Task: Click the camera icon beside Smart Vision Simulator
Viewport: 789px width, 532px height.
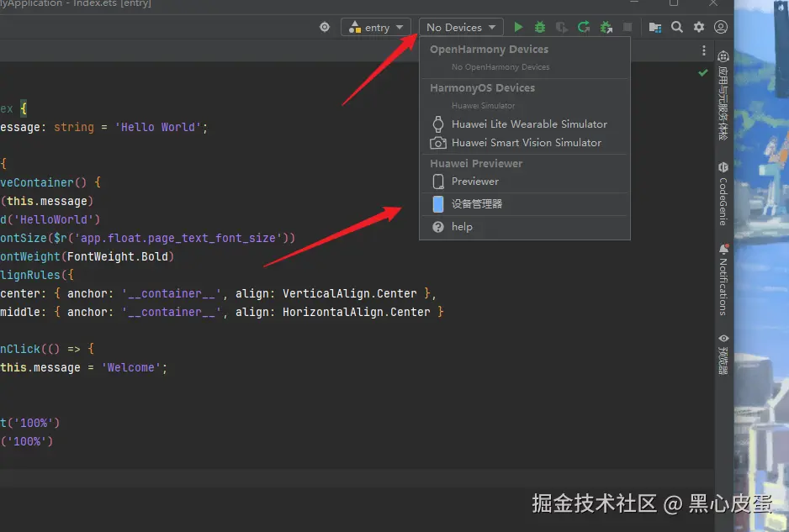Action: tap(438, 144)
